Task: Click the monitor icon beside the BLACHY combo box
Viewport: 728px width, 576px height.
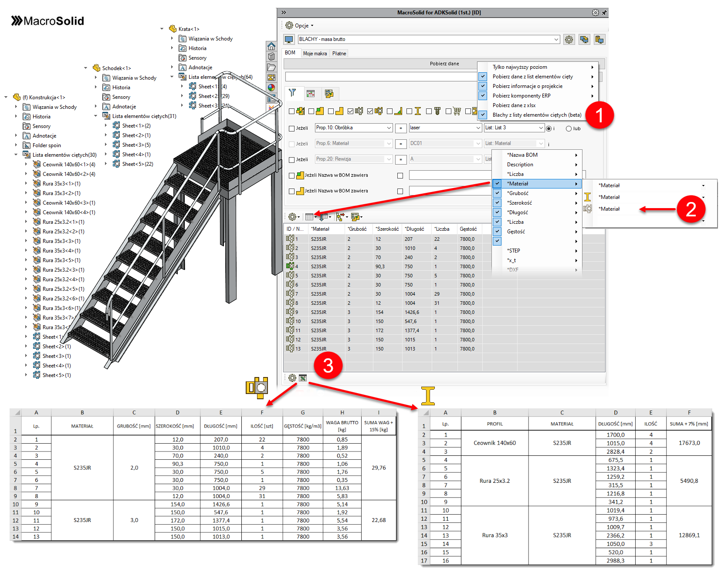Action: (289, 40)
